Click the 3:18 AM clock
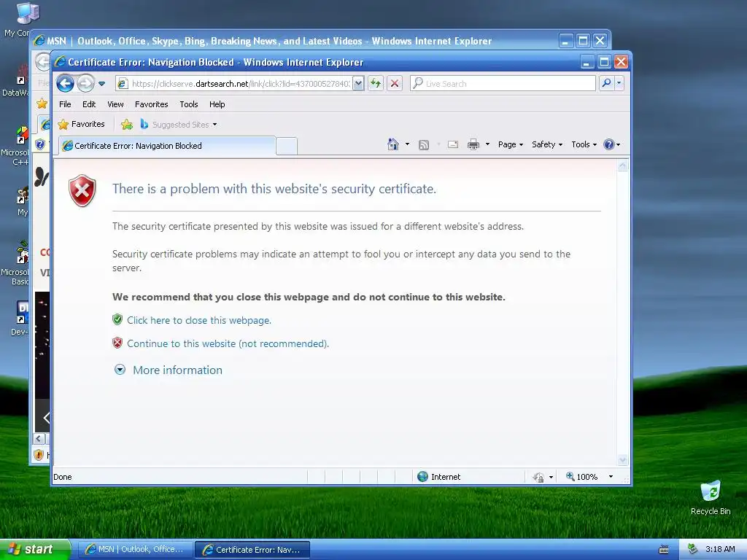 (720, 549)
